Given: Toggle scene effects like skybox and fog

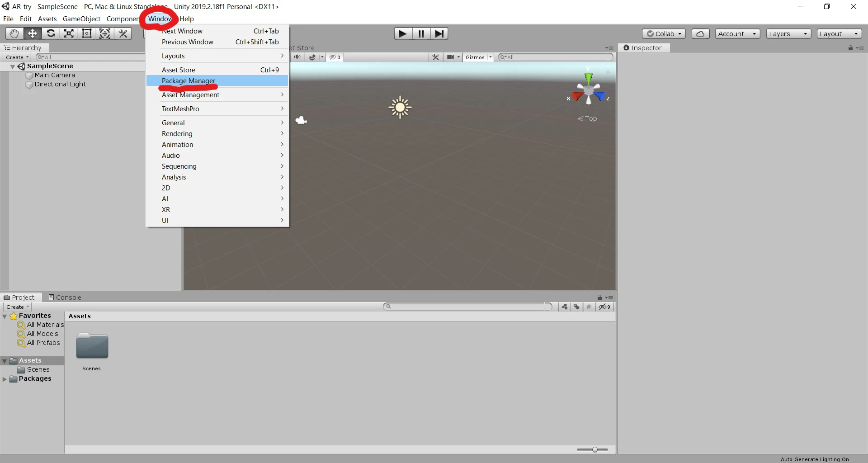Looking at the screenshot, I should tap(312, 57).
